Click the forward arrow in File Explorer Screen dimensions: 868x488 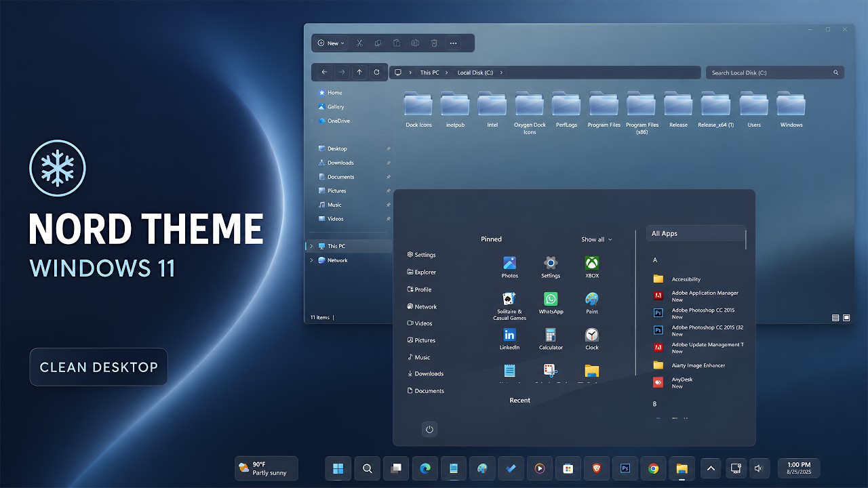coord(342,72)
